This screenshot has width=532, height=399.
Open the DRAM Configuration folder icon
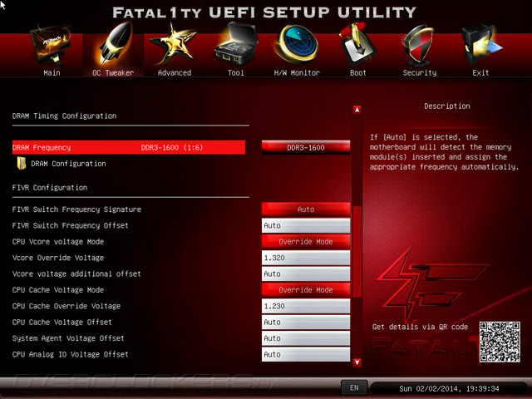pos(22,163)
